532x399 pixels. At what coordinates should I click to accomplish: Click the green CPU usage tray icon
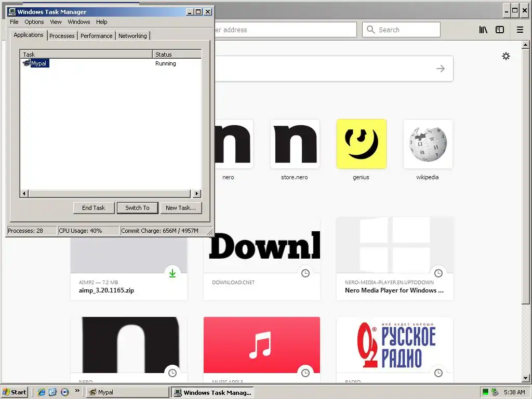(486, 392)
